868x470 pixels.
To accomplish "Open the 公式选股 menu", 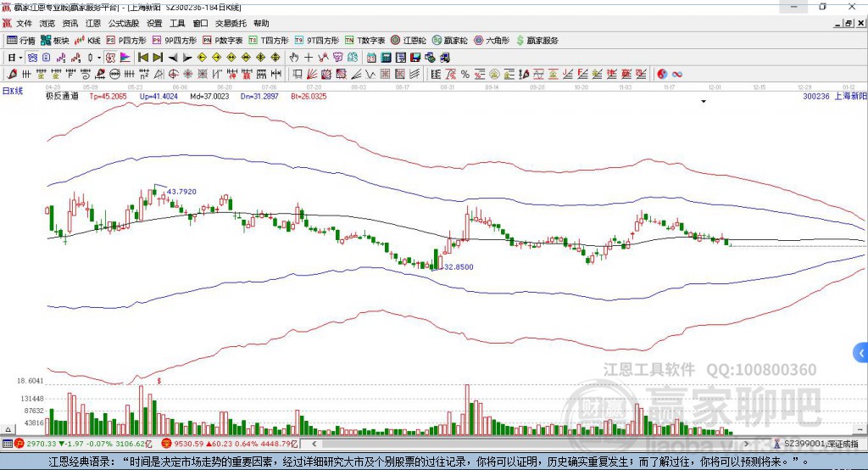I will [124, 23].
